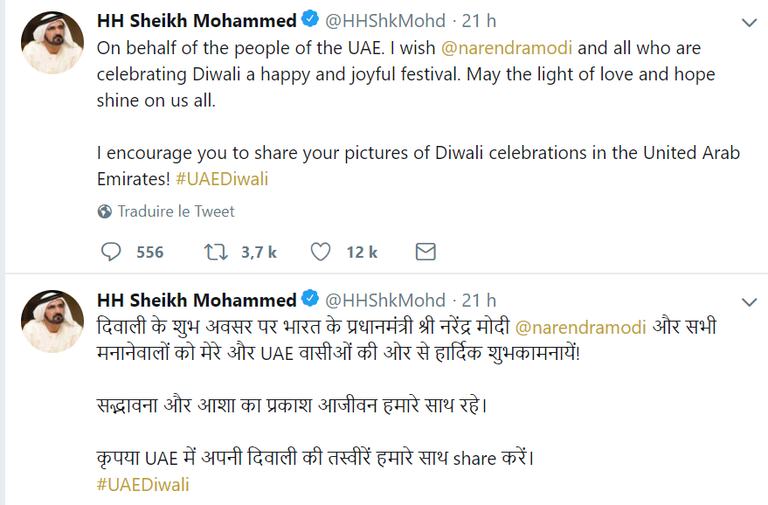Viewport: 768px width, 505px height.
Task: Open @narendramodi mention in Hindi tweet
Action: [582, 327]
